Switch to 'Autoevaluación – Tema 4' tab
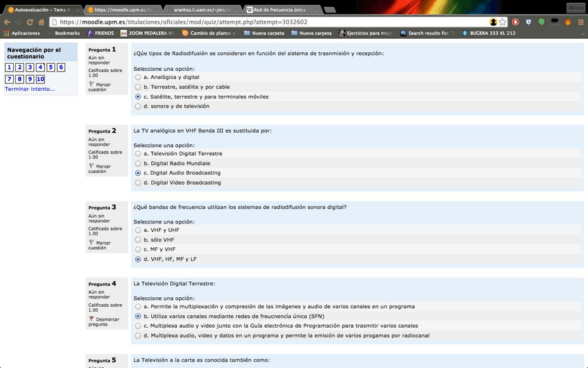Image resolution: width=588 pixels, height=368 pixels. (42, 10)
